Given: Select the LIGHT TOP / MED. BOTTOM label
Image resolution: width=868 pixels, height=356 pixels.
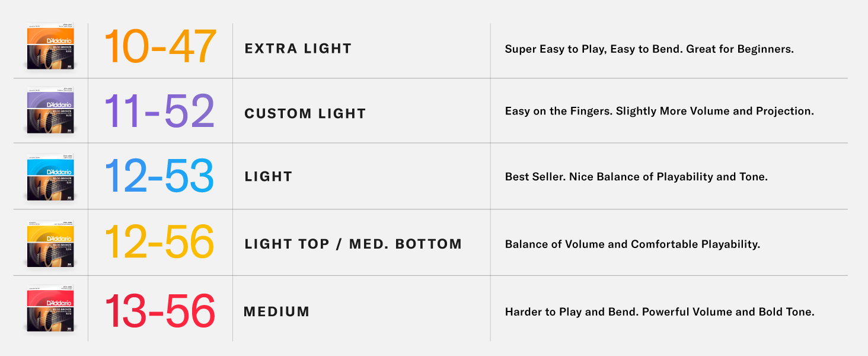Looking at the screenshot, I should [x=353, y=244].
